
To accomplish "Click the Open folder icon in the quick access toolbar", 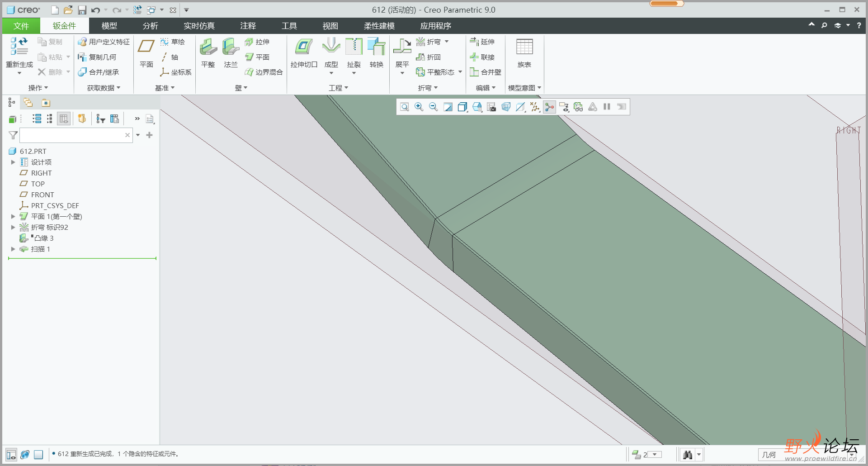I will (x=68, y=10).
